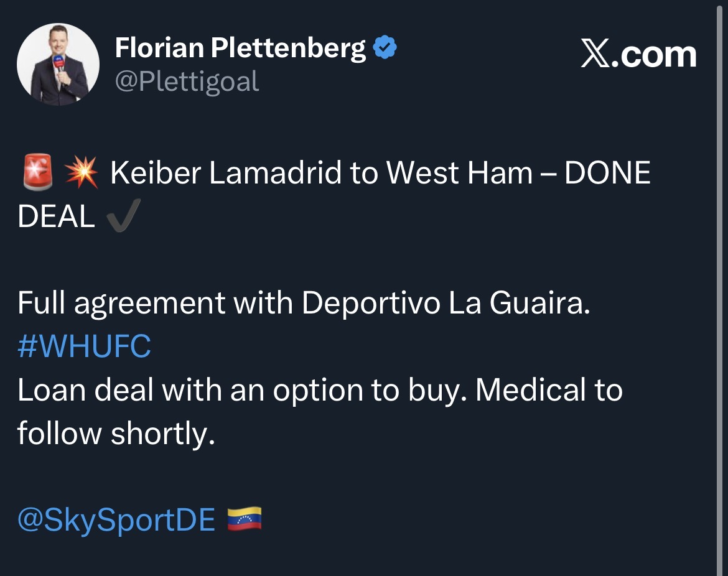Click the ".com" text beside X logo

658,56
